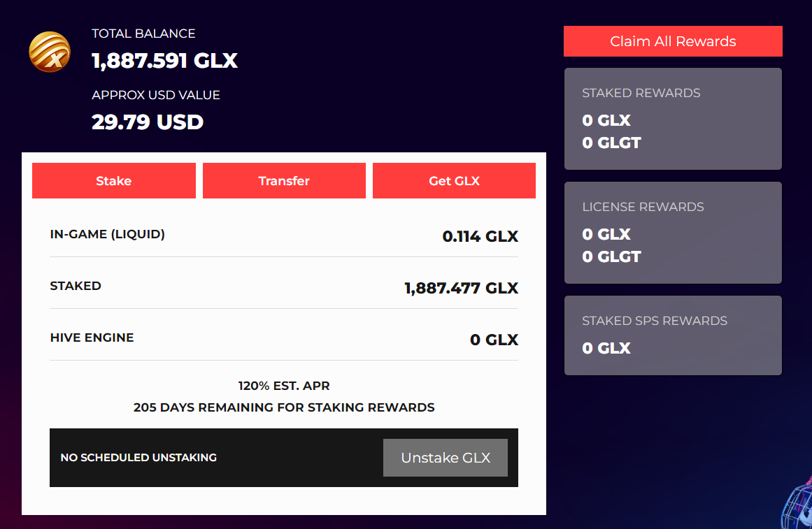812x529 pixels.
Task: Claim All Rewards
Action: tap(673, 41)
